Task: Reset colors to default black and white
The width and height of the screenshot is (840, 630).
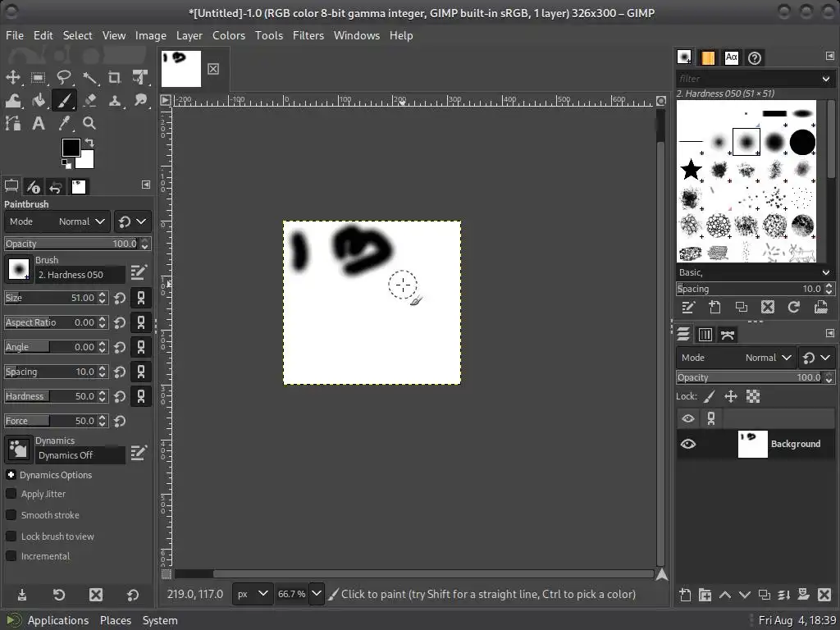Action: pos(66,164)
